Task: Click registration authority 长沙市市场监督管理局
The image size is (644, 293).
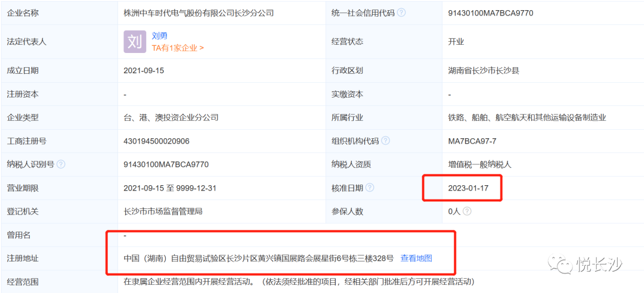Action: pos(163,211)
